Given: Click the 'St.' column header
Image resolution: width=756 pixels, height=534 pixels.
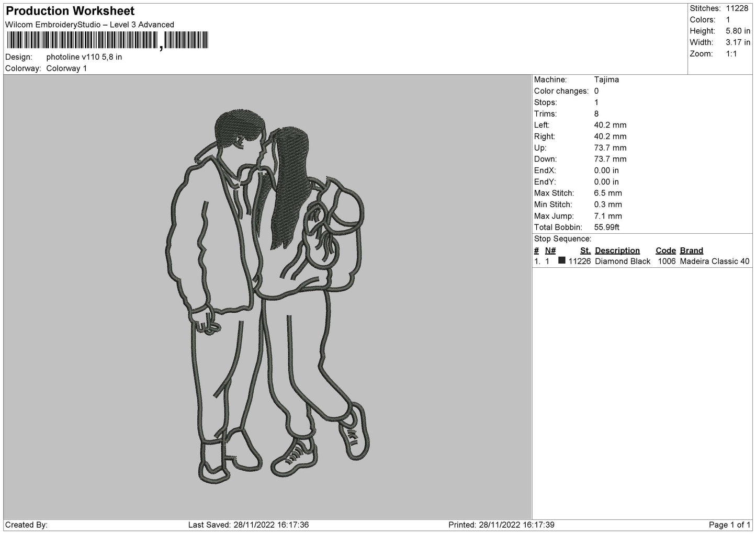Looking at the screenshot, I should 585,251.
